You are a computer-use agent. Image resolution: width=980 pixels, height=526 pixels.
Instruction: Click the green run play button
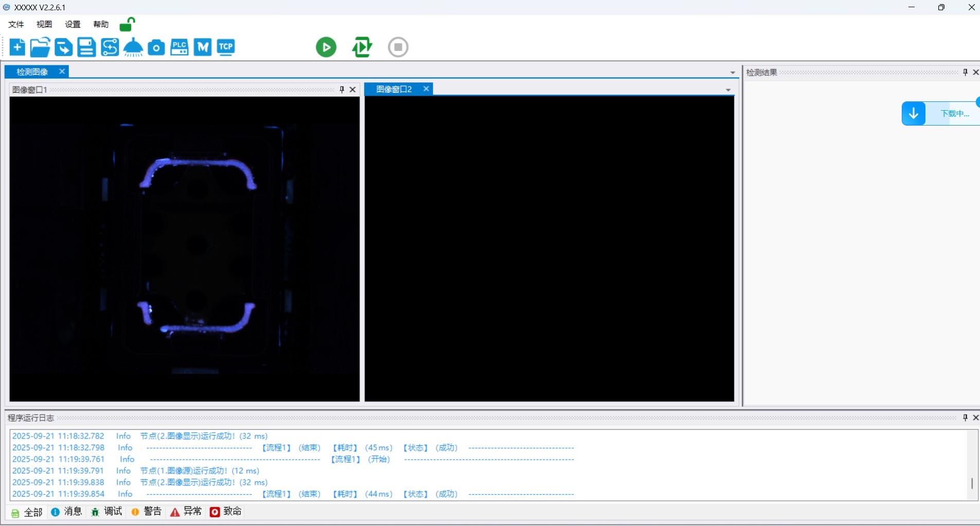pyautogui.click(x=326, y=47)
